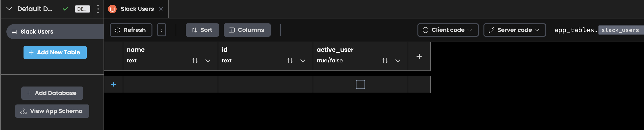Screen dimensions: 644x130
Task: Expand the name column options chevron
Action: (x=208, y=61)
